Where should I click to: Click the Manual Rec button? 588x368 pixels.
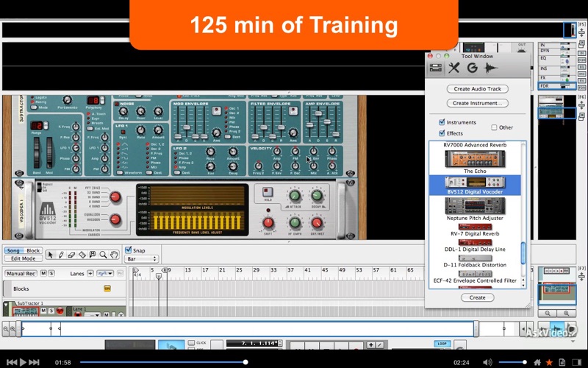pos(21,273)
